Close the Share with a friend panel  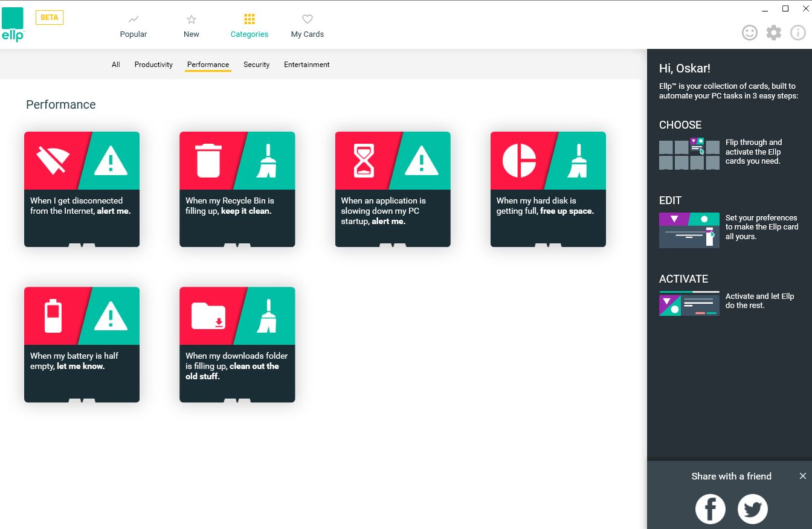(x=803, y=476)
